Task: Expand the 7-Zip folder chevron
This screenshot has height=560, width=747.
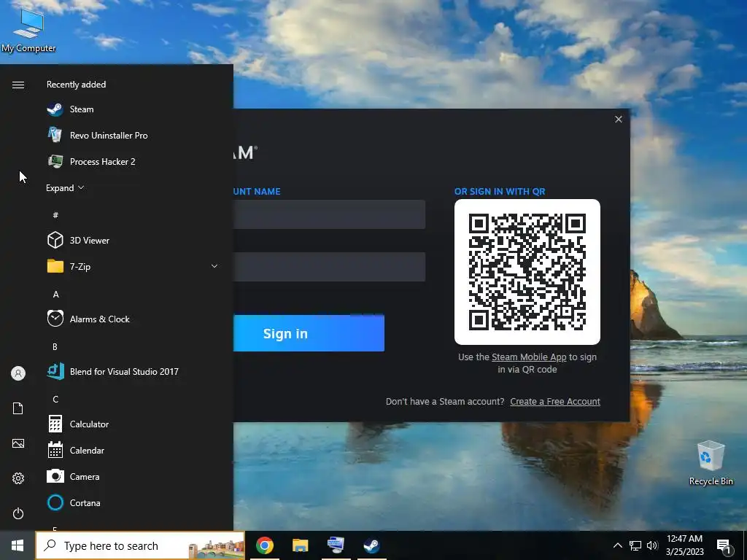Action: [214, 266]
